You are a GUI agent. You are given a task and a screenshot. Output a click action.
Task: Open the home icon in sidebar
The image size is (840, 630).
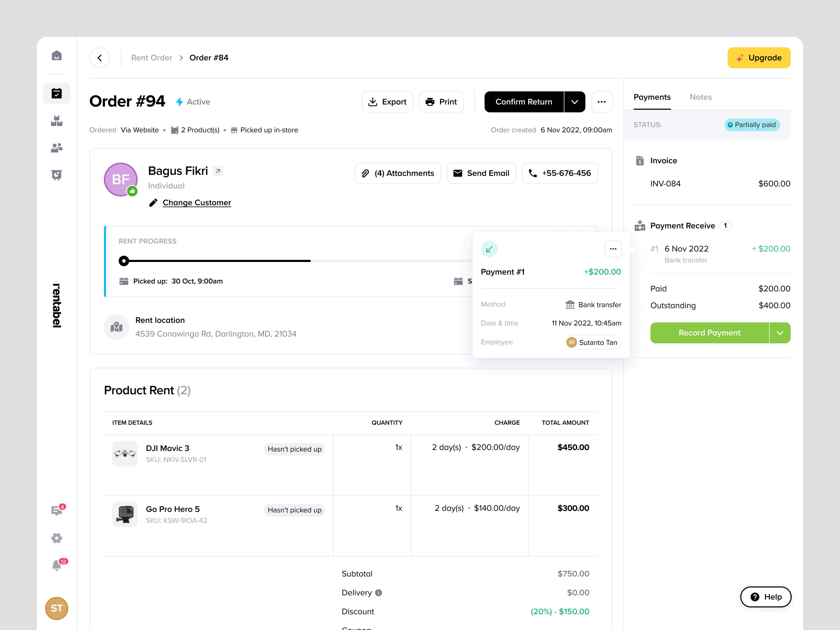click(x=57, y=56)
